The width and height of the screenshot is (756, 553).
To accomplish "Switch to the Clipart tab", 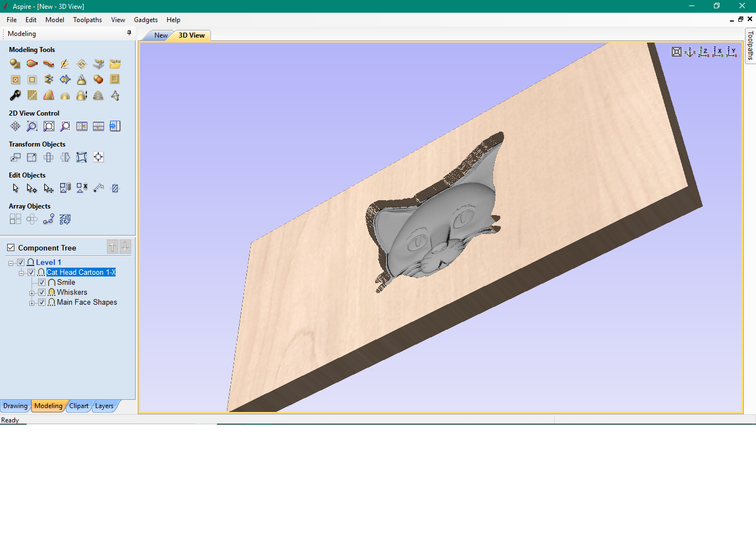I will [79, 406].
